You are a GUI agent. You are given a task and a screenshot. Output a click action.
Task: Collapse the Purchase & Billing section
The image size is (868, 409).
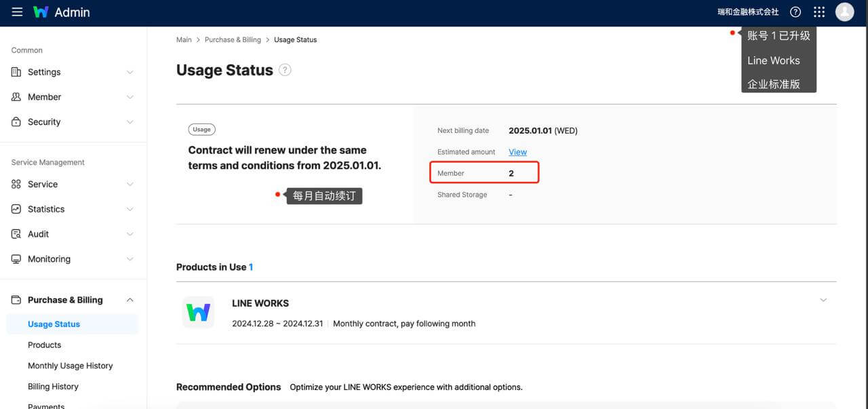130,300
